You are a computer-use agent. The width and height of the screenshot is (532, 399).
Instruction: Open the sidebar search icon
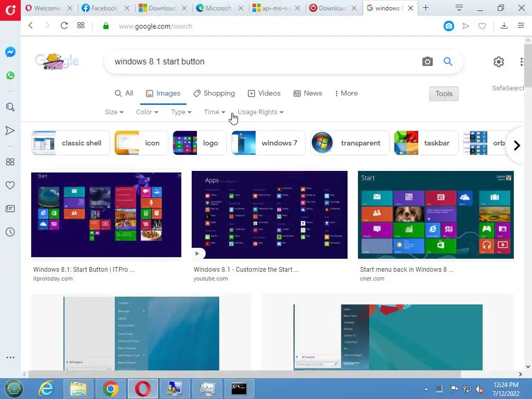10,107
